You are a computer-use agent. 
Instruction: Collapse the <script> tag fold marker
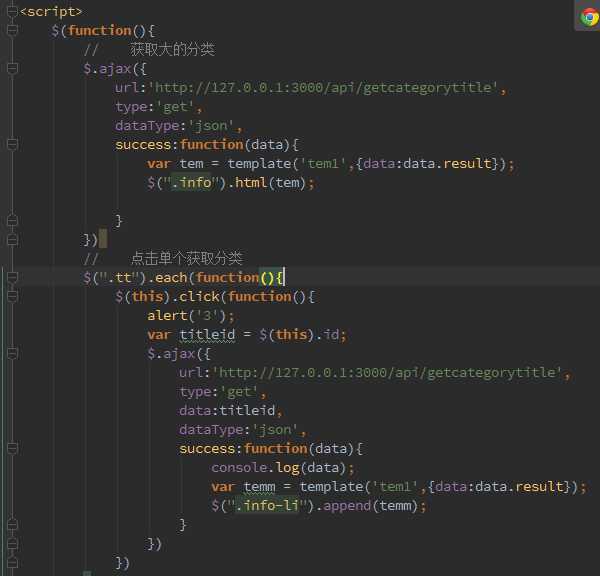(13, 11)
